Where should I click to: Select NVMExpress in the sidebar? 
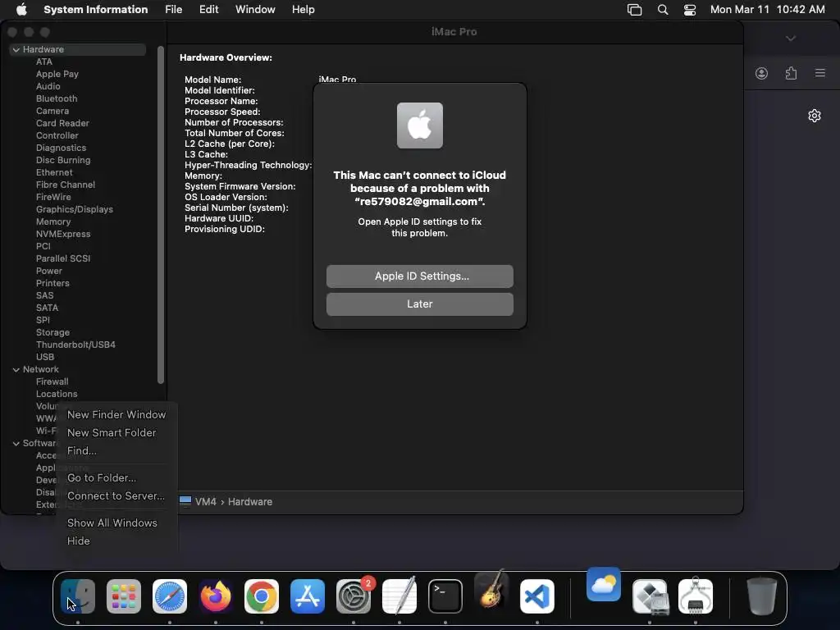(63, 234)
